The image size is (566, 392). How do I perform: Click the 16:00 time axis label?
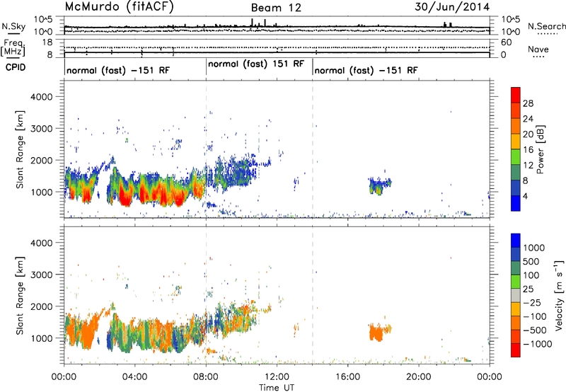pyautogui.click(x=348, y=377)
